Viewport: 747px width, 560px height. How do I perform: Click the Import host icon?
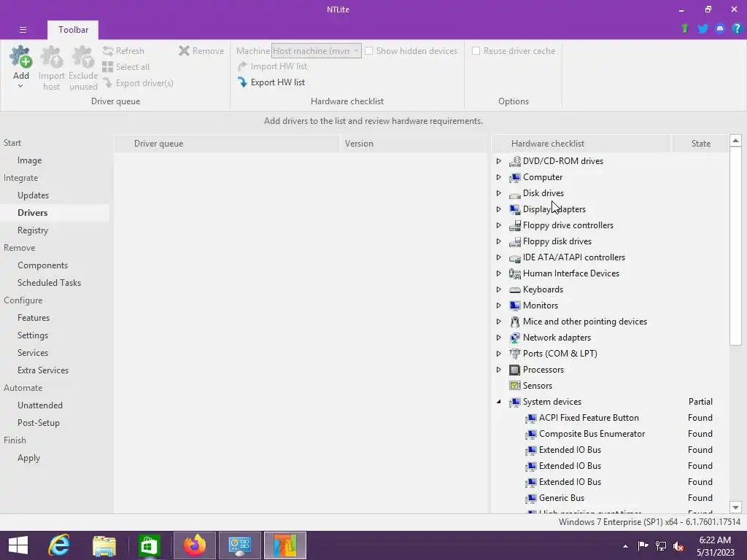point(52,57)
